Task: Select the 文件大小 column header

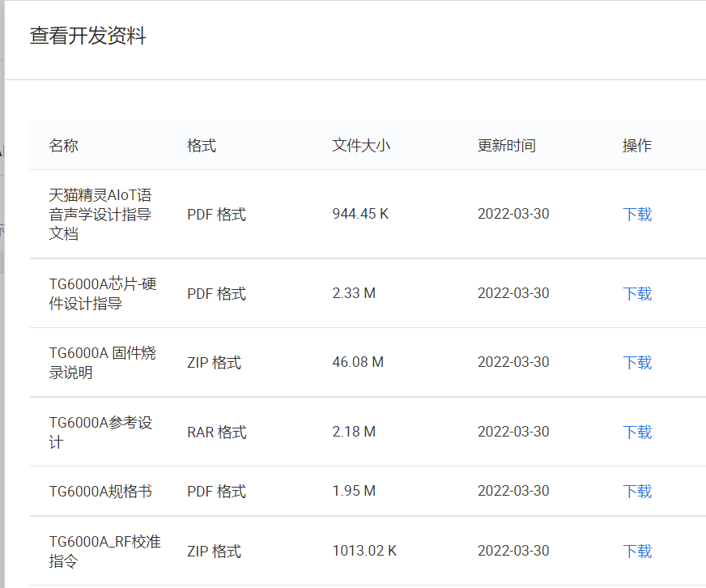Action: click(x=361, y=146)
